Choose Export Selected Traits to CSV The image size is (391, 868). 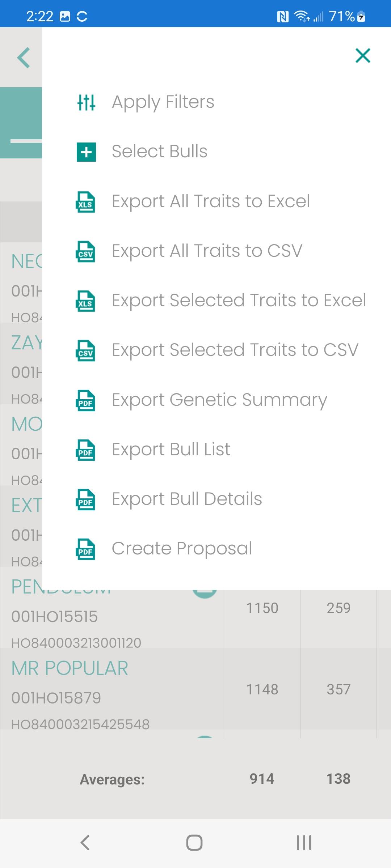(235, 350)
